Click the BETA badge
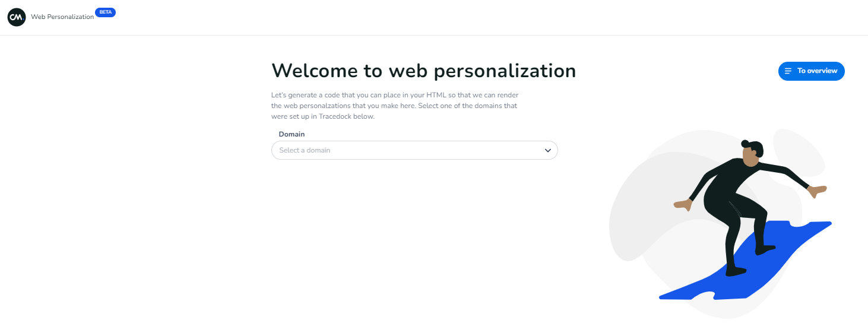 click(x=105, y=12)
